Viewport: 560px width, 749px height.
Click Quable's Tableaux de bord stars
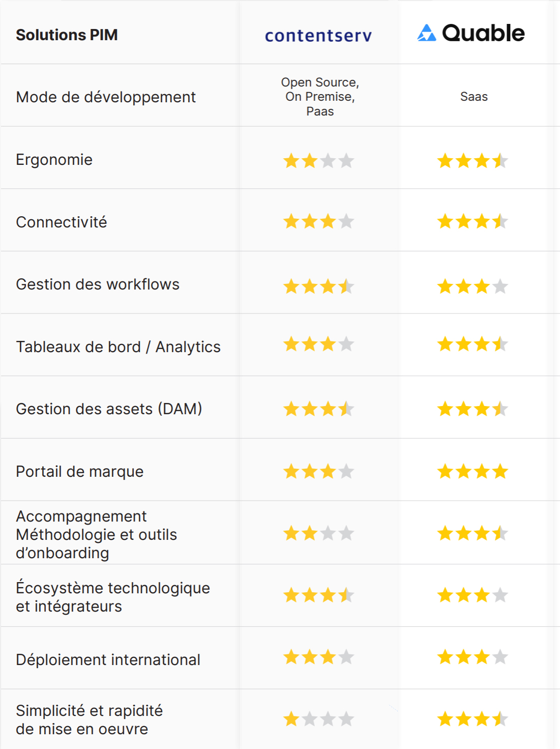click(x=473, y=344)
